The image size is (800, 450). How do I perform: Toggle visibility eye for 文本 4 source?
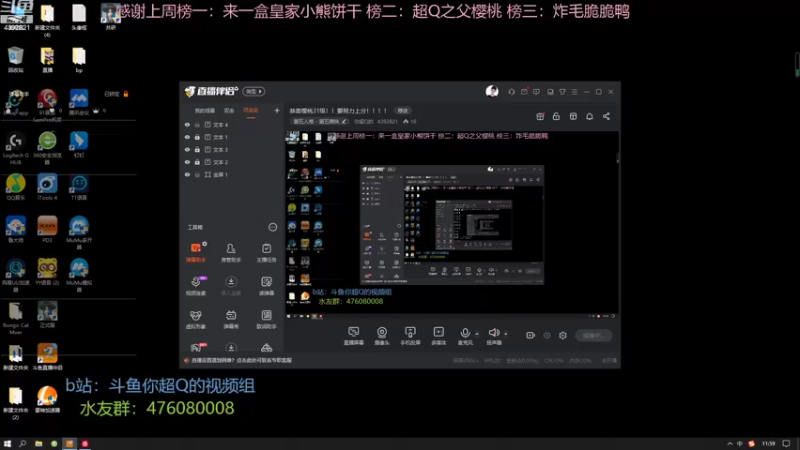coord(187,124)
